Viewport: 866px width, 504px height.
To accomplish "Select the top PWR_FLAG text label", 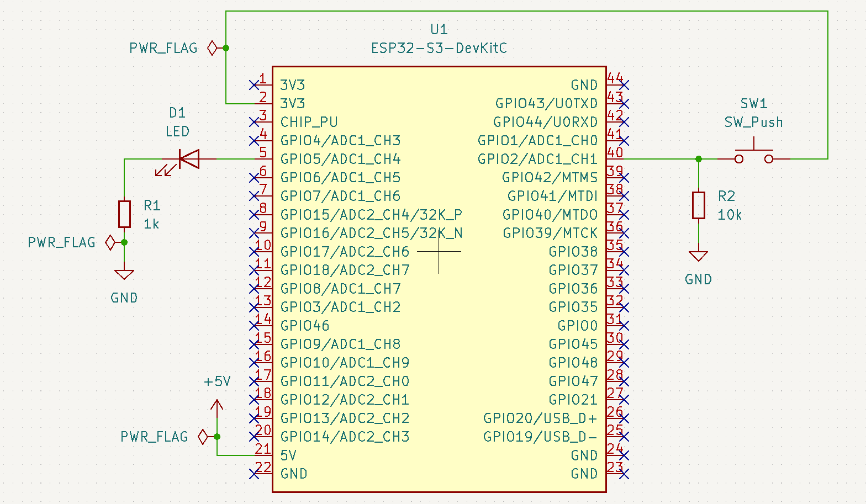I will (x=163, y=48).
